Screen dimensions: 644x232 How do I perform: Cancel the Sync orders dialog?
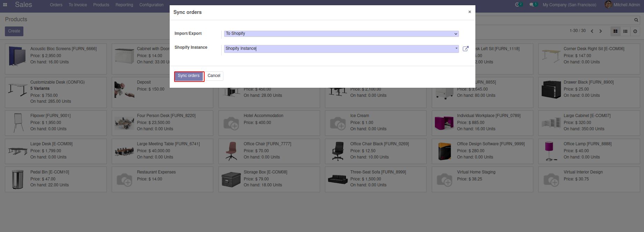click(x=214, y=76)
